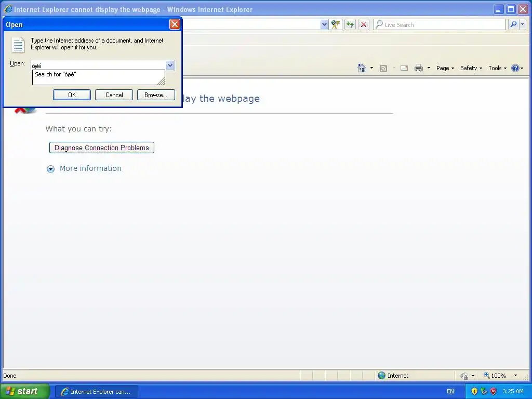Click the 3:25 AM clock

[x=513, y=391]
